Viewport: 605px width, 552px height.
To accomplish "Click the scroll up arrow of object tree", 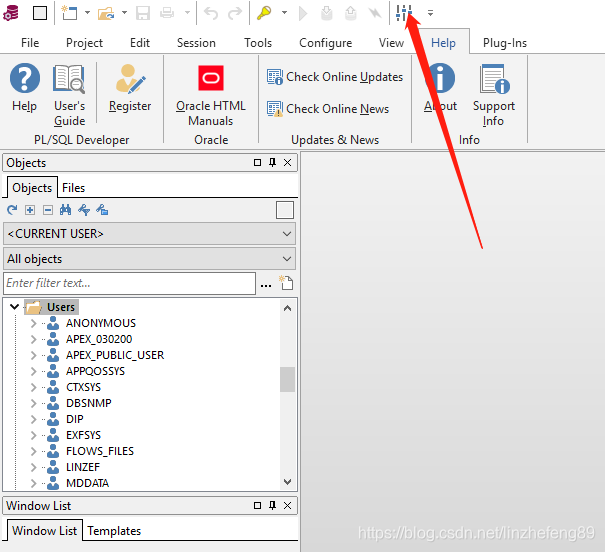I will click(x=287, y=308).
